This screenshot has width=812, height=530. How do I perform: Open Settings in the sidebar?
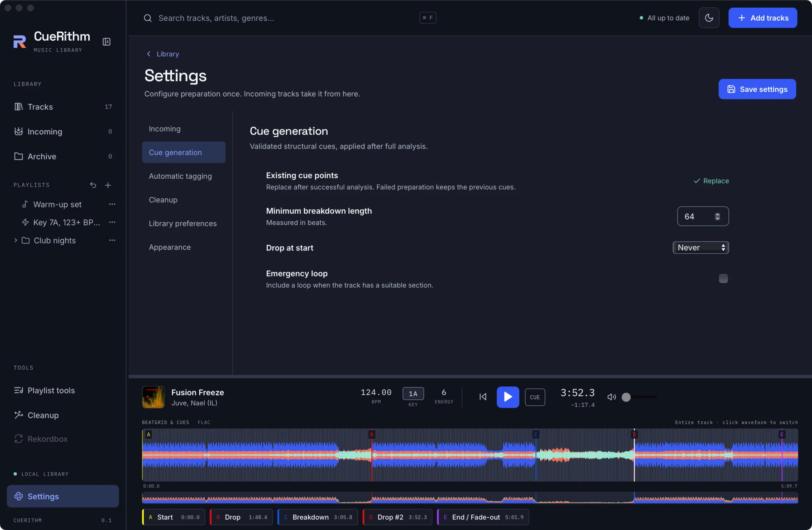coord(63,496)
